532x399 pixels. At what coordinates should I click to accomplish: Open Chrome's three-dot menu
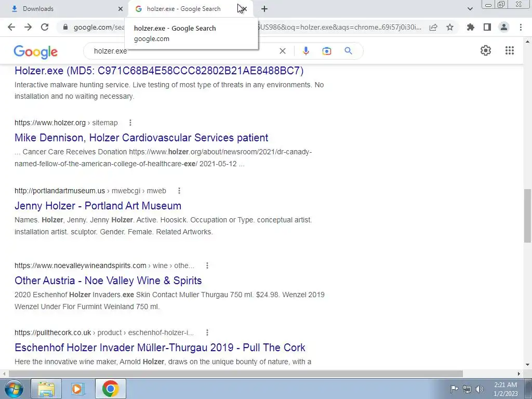pos(521,27)
